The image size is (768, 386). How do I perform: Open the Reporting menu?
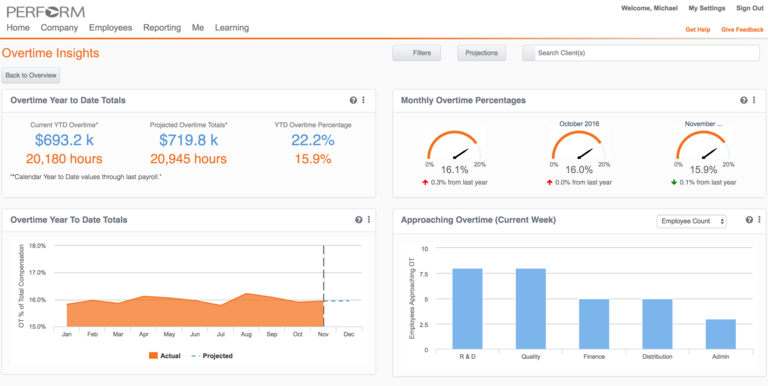(162, 28)
